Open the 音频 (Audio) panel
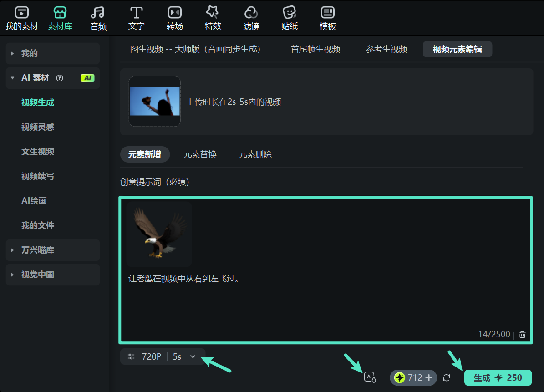Viewport: 544px width, 392px height. tap(98, 17)
